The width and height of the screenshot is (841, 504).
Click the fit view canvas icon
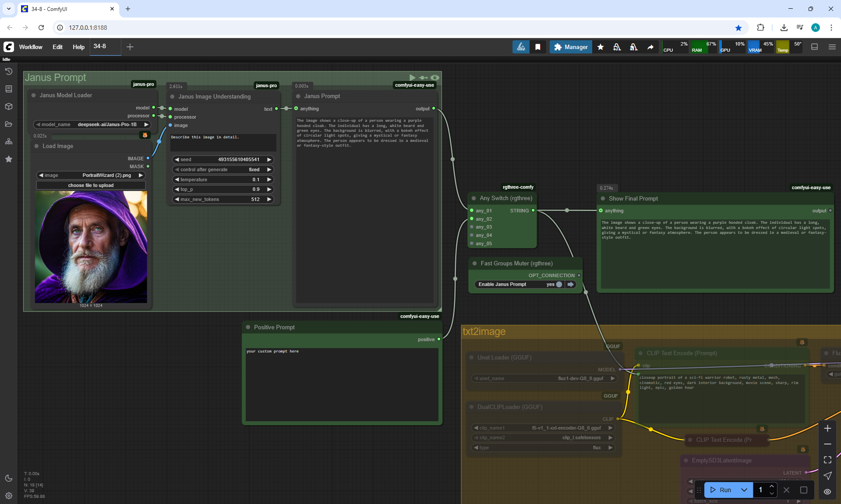tap(827, 460)
